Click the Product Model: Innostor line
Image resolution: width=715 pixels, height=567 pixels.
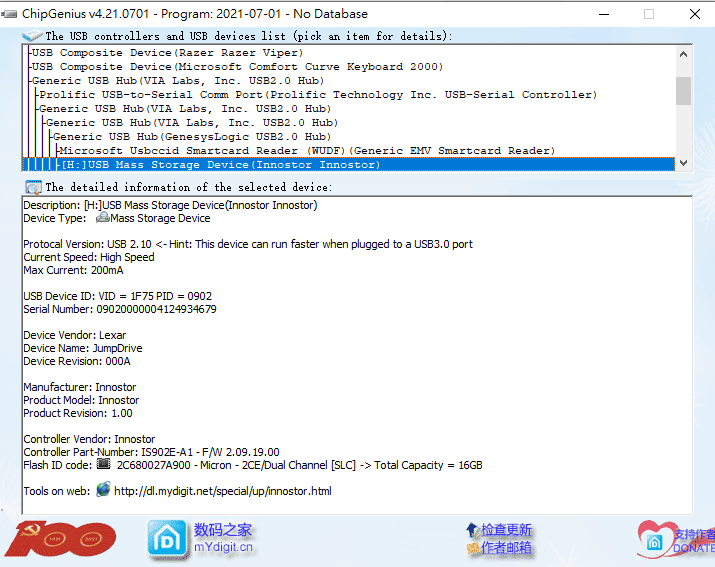[81, 400]
